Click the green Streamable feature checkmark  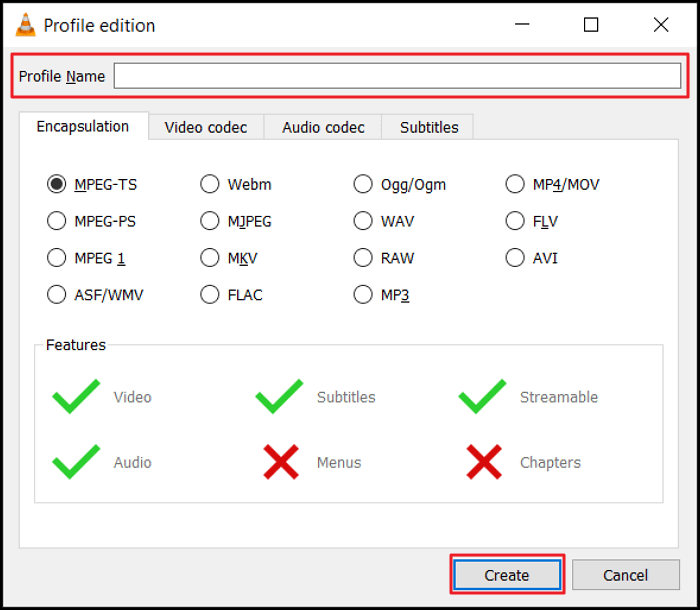(482, 397)
